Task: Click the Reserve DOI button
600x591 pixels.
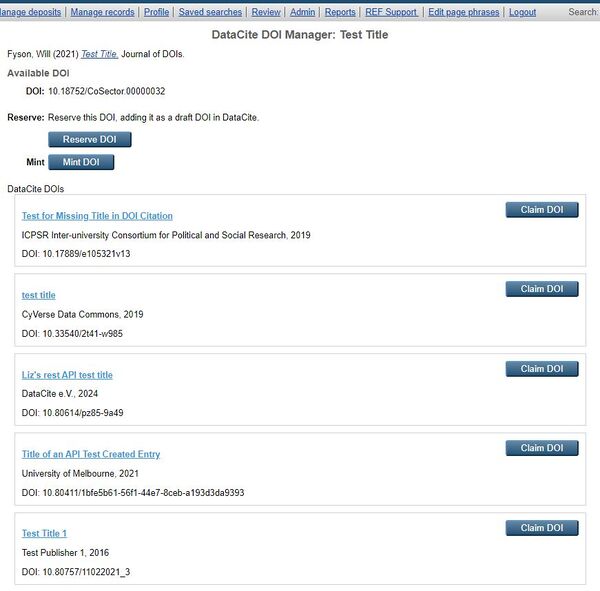Action: 89,139
